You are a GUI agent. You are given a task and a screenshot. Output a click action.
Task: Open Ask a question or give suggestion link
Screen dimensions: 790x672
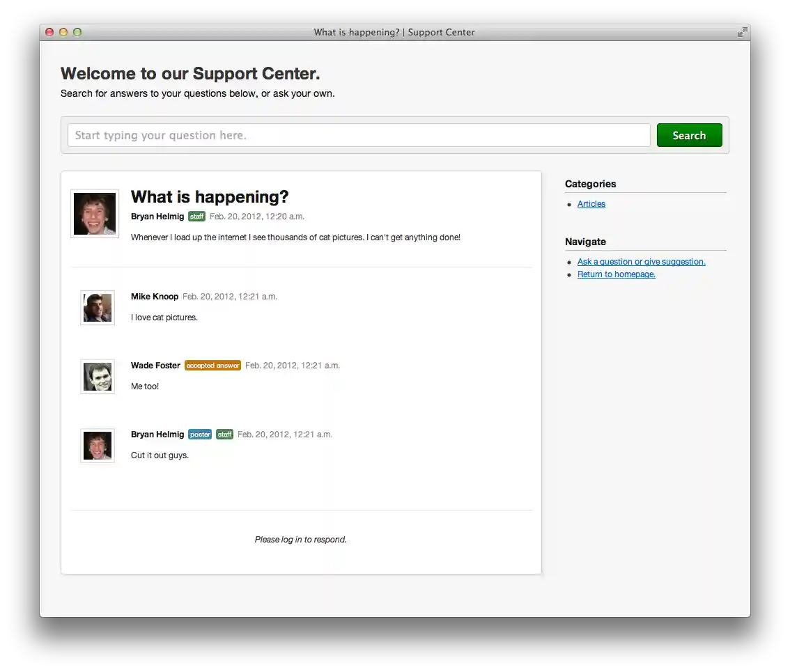[641, 262]
